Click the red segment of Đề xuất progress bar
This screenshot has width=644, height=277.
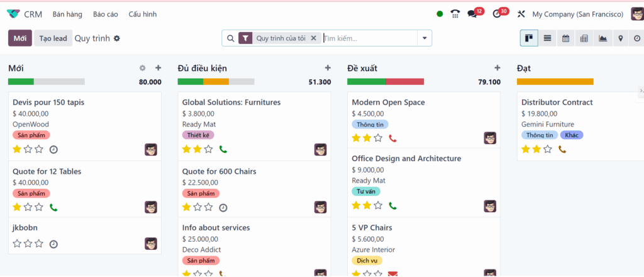coord(405,82)
